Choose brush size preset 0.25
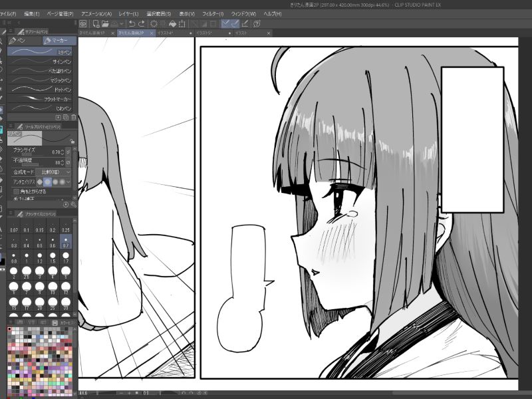Screen dimensions: 532x399 tap(65, 226)
